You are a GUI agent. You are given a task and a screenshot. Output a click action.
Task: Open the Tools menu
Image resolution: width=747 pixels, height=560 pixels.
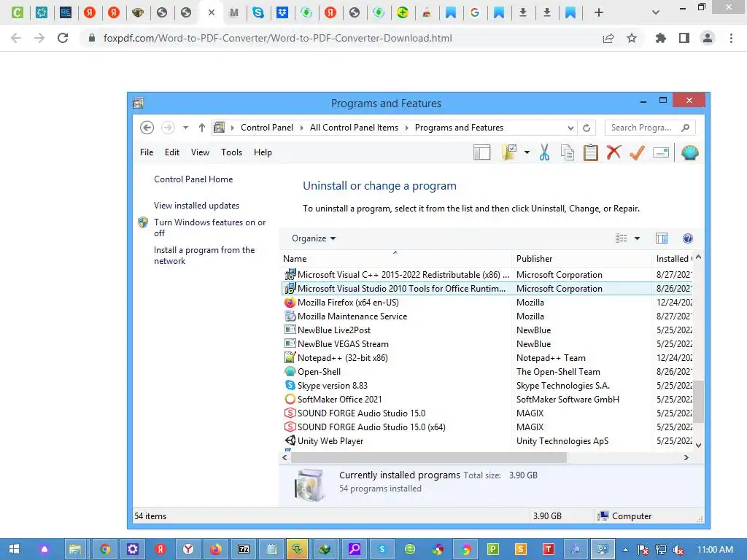231,152
